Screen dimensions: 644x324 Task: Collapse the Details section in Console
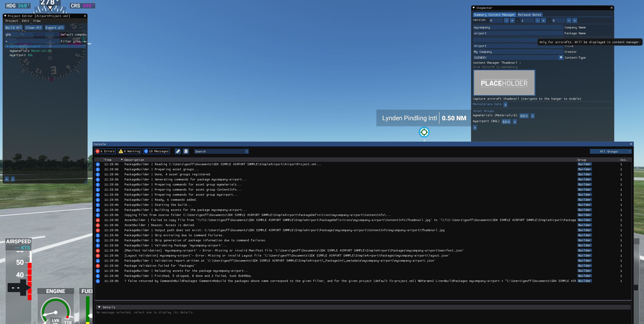coord(99,307)
